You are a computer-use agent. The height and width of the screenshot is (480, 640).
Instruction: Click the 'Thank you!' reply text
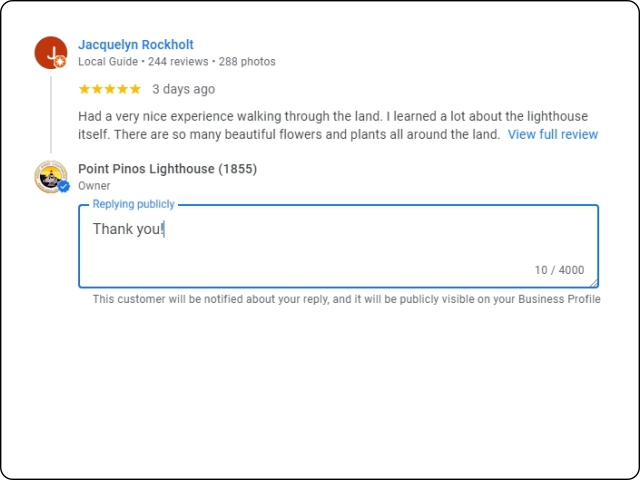pos(128,229)
